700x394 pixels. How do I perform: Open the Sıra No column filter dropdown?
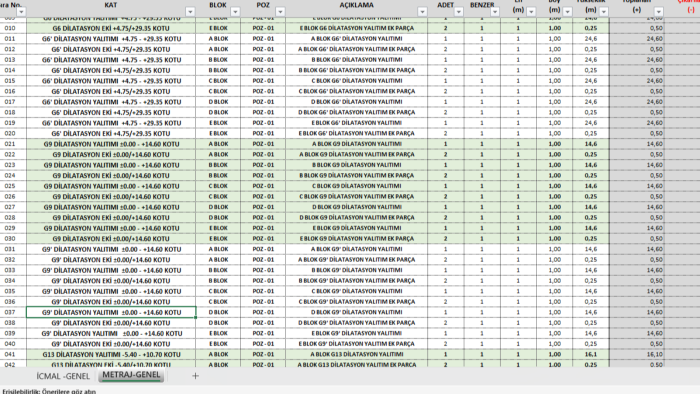coord(21,12)
